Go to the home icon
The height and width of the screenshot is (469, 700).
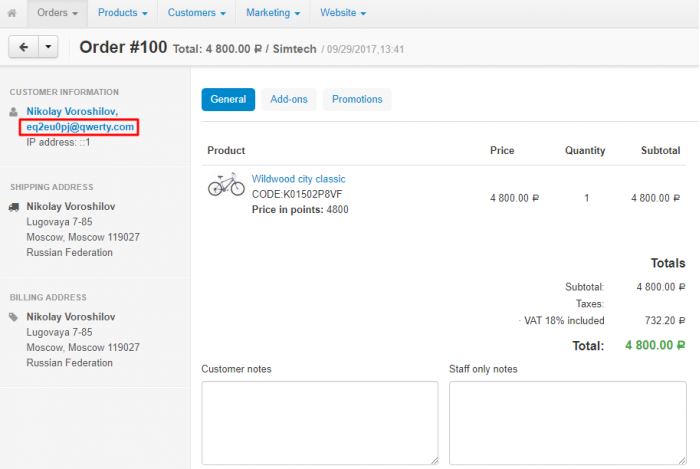[x=12, y=13]
